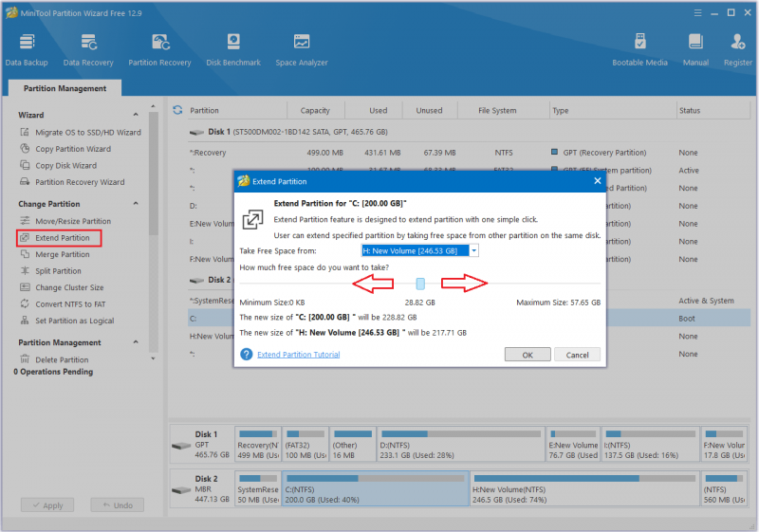759x532 pixels.
Task: Open the Manual icon
Action: click(695, 50)
